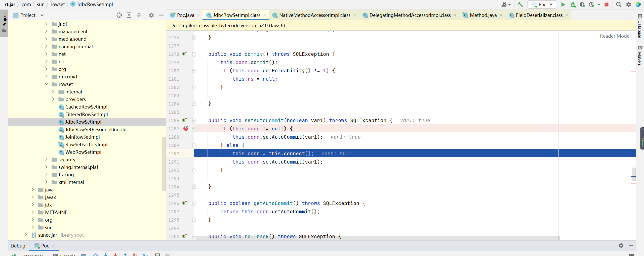Collapse all in Project panel
Viewport: 644px width, 256px height.
[139, 15]
